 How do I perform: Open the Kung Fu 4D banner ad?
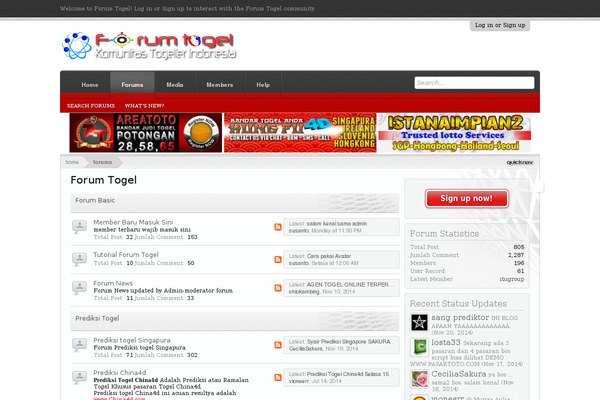coord(300,133)
